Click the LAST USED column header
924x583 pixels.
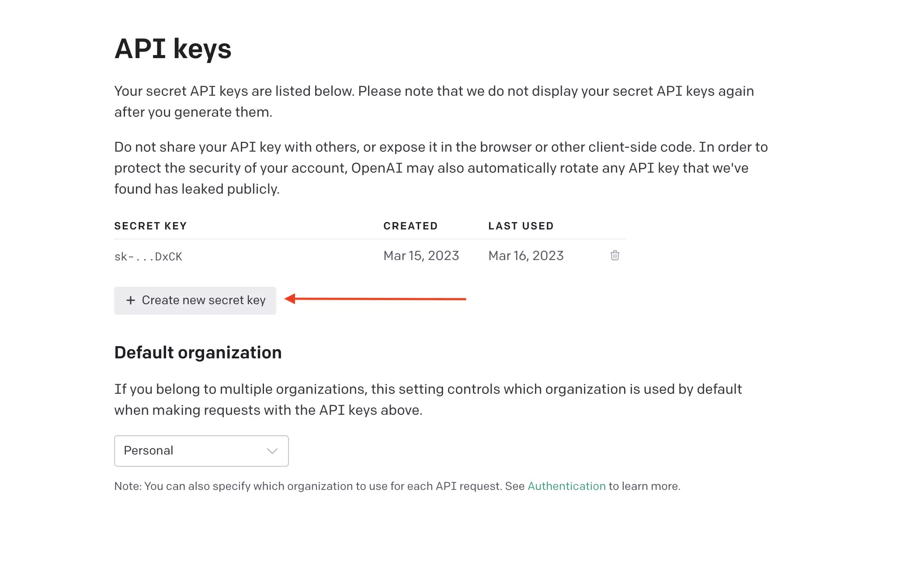pyautogui.click(x=521, y=226)
